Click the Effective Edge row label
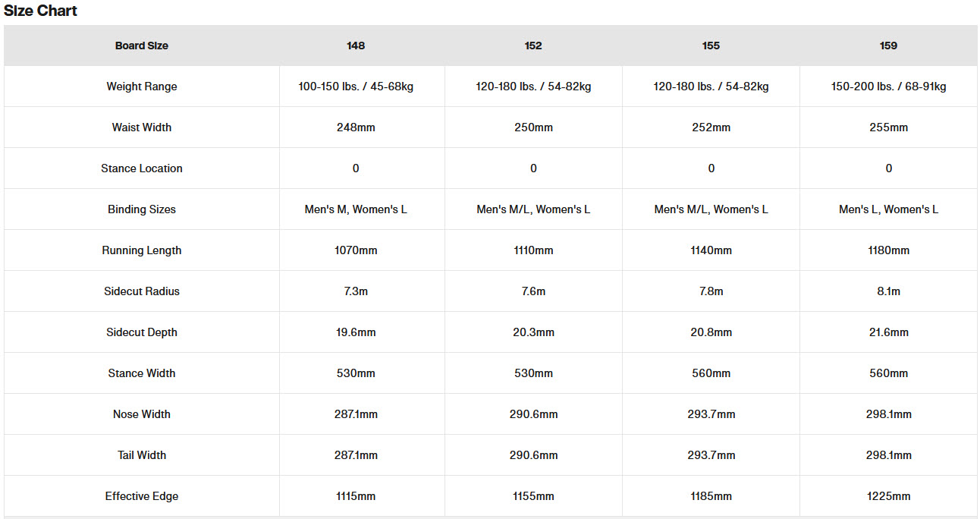Screen dimensions: 980x519 [142, 496]
